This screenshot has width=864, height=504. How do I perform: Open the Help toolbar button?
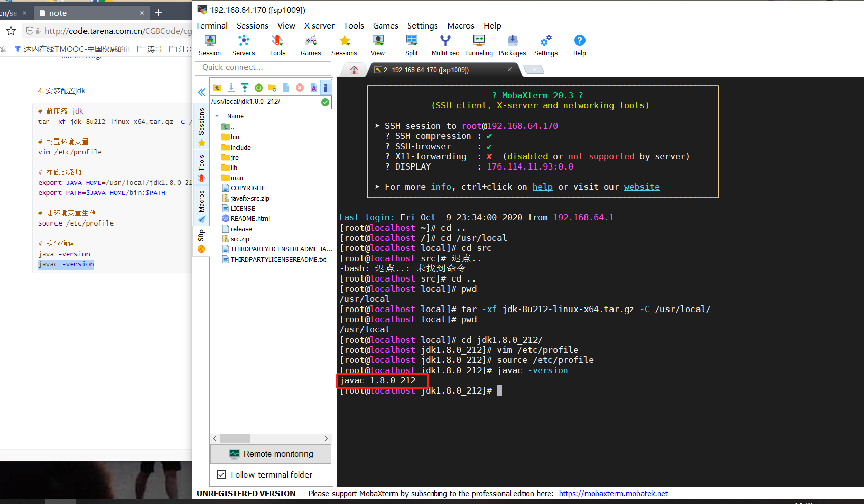[x=579, y=45]
